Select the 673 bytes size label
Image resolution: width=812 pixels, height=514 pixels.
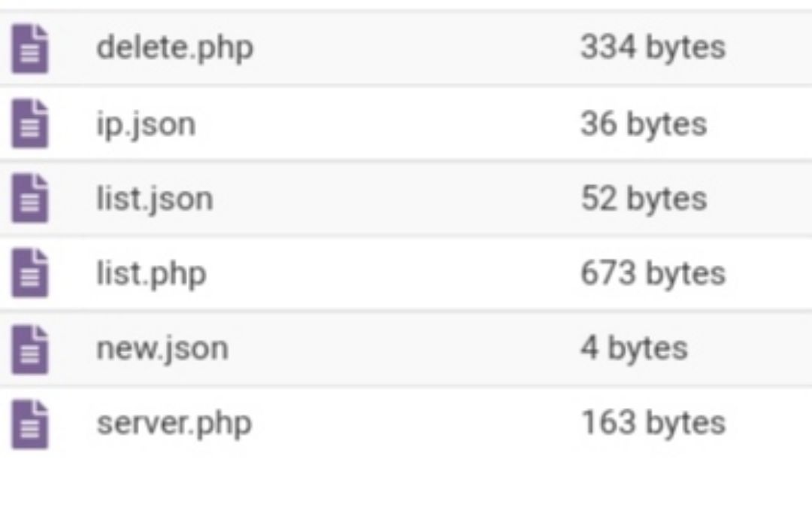pyautogui.click(x=653, y=274)
